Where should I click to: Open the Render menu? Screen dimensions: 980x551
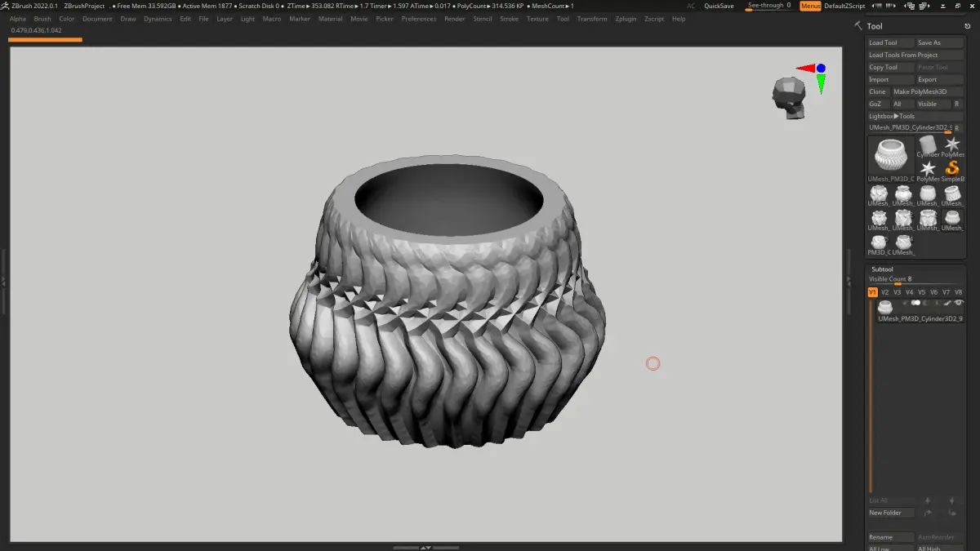454,19
